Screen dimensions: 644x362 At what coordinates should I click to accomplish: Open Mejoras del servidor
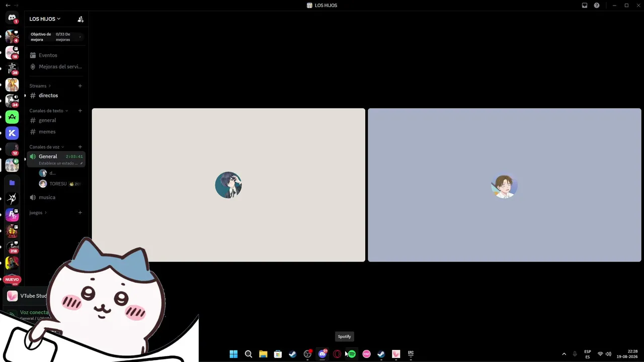coord(56,67)
